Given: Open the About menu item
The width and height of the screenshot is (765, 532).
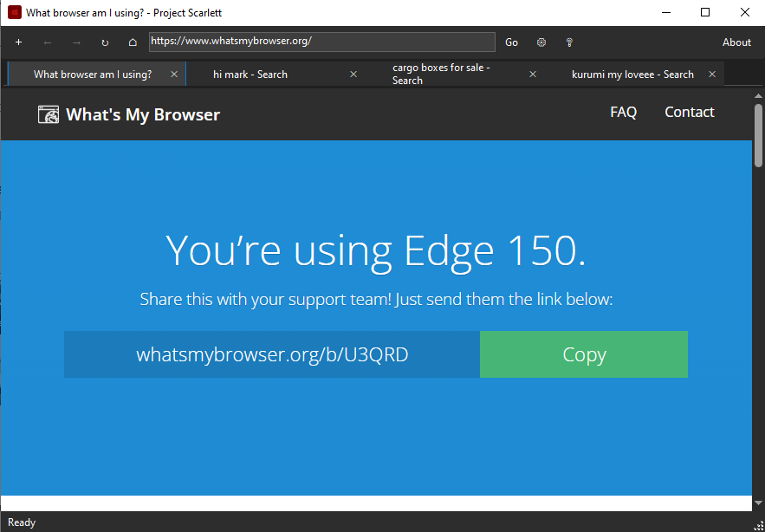Looking at the screenshot, I should pos(736,42).
